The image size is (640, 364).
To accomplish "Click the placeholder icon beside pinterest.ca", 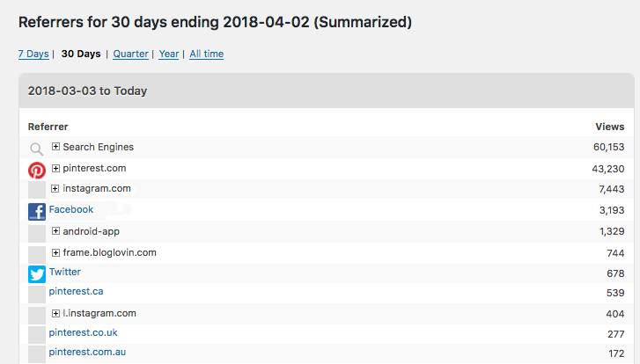I will click(37, 295).
